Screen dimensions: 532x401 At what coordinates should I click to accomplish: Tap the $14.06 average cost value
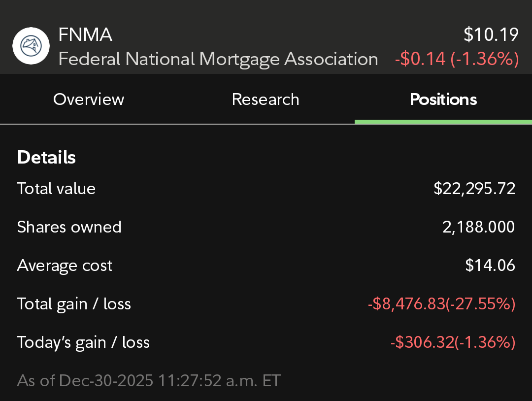point(490,266)
